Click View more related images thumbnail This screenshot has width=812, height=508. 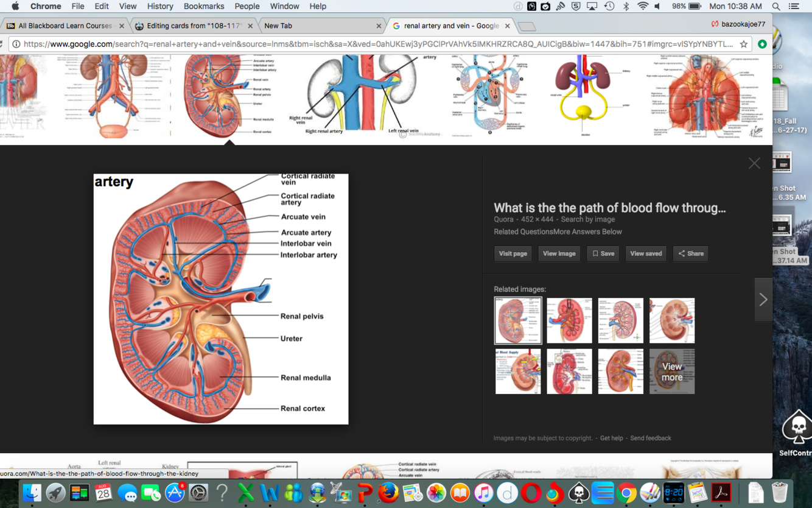point(672,372)
